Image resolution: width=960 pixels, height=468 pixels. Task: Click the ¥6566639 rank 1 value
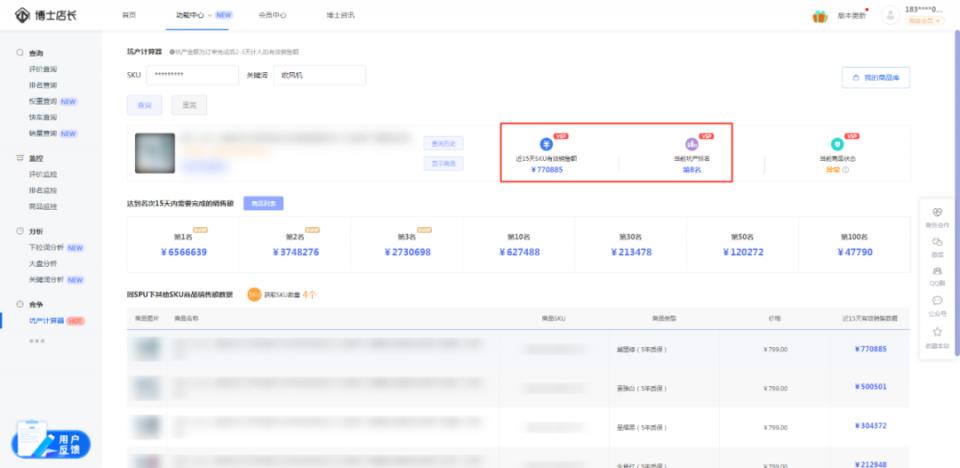184,252
